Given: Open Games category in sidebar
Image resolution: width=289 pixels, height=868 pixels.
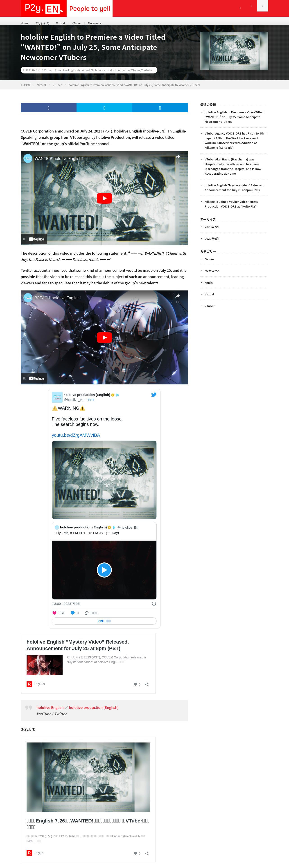Looking at the screenshot, I should tap(209, 259).
